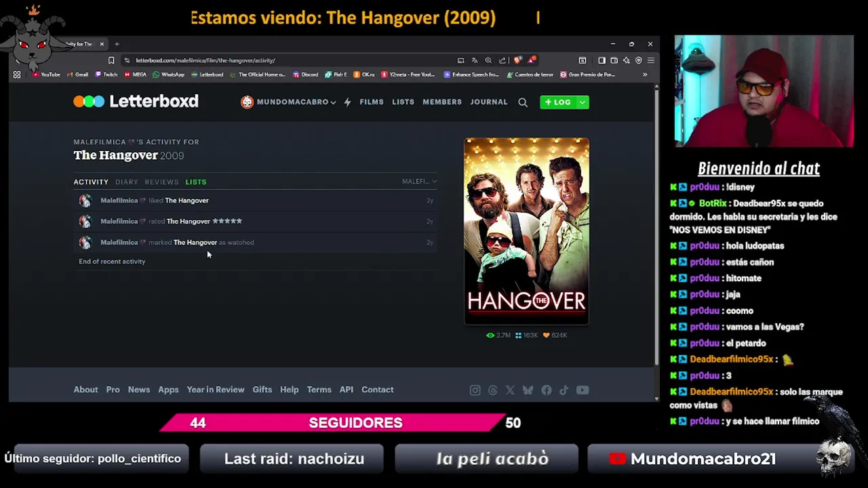Click The Hangover title in the liked row
Viewport: 868px width, 488px height.
tap(187, 201)
